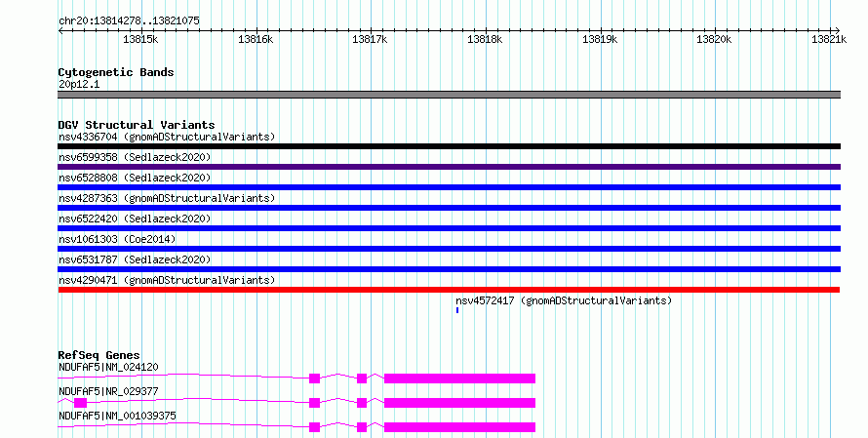Click the nsv6522420 (Sedlazeck2020) label
The width and height of the screenshot is (868, 438).
pos(135,219)
